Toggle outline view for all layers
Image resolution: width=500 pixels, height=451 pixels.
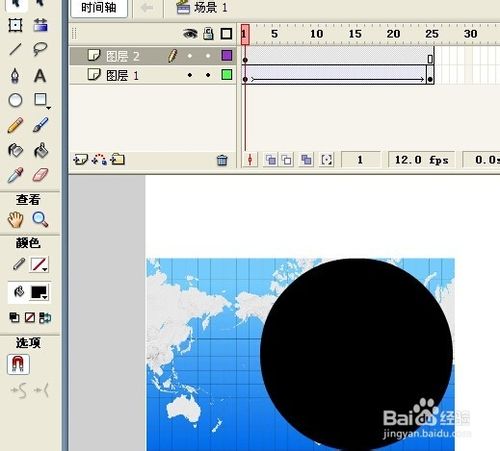pyautogui.click(x=226, y=34)
